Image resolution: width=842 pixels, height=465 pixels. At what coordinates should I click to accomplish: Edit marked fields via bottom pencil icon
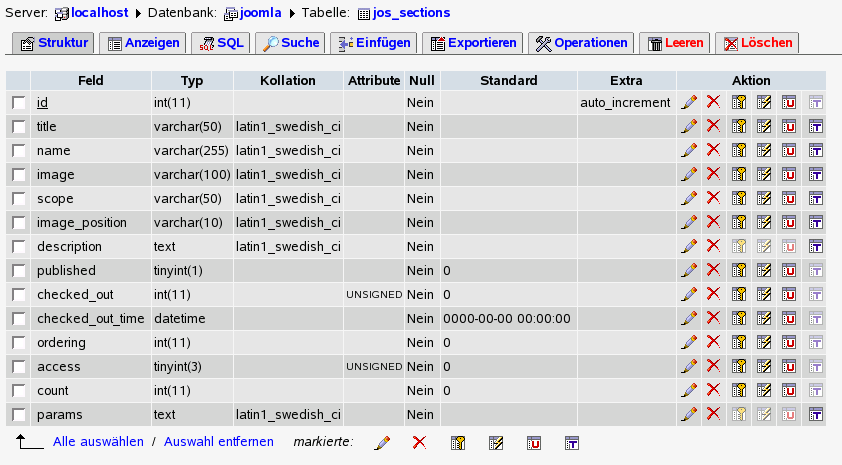tap(382, 443)
